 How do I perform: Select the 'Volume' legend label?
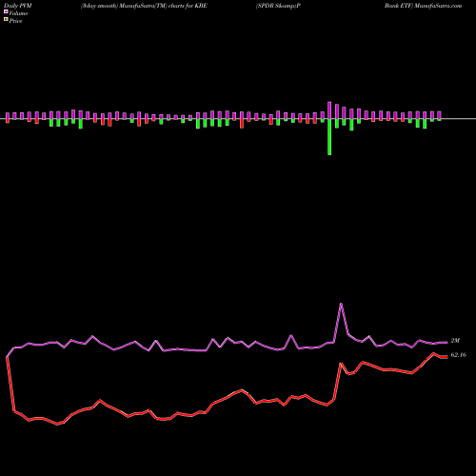pyautogui.click(x=18, y=13)
